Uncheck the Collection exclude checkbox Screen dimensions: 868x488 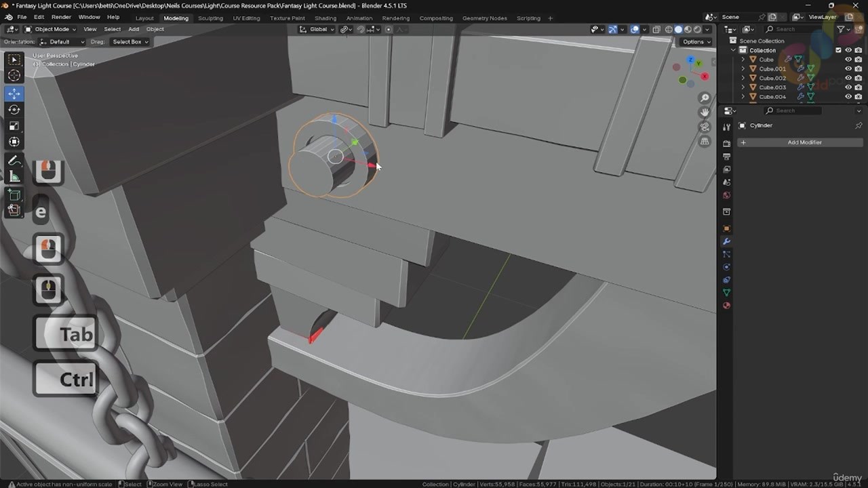(838, 50)
